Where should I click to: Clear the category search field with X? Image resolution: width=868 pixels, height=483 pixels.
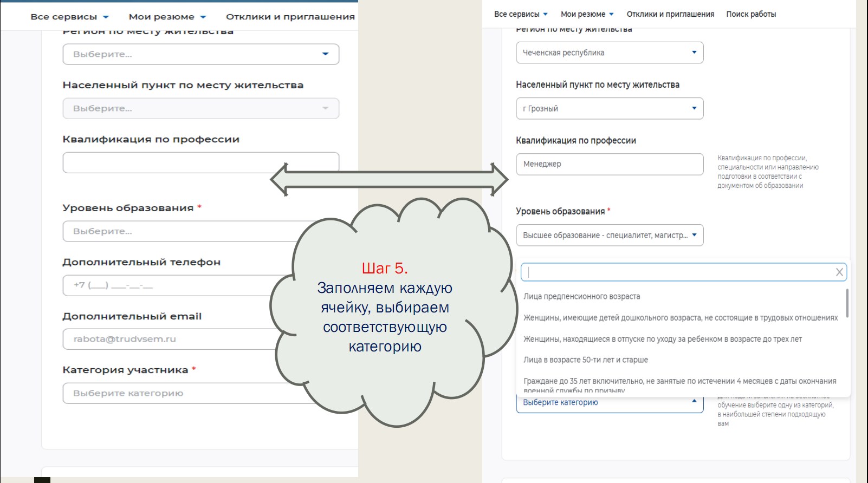point(839,272)
